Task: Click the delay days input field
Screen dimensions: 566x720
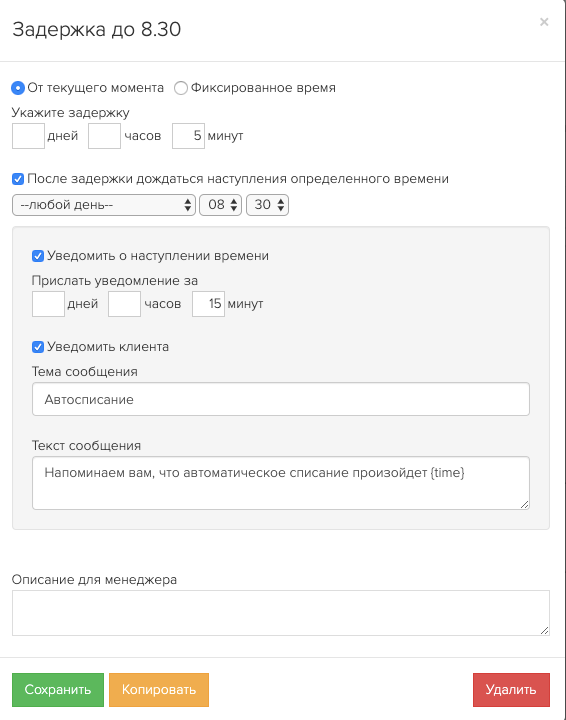Action: click(28, 136)
